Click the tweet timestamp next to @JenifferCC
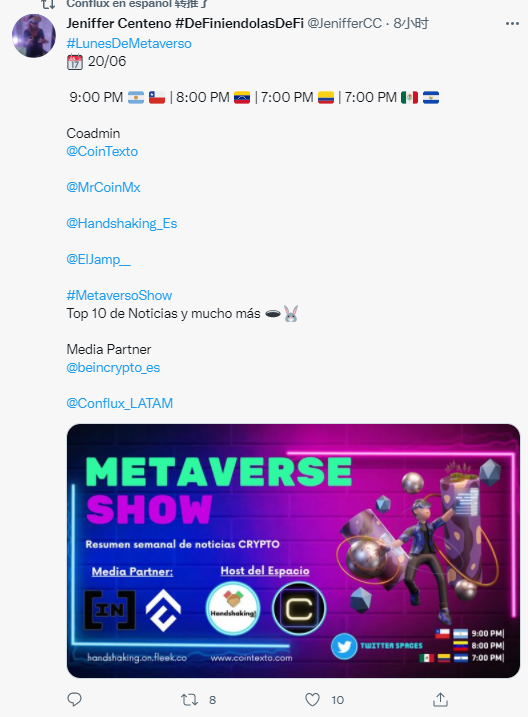Screen dimensions: 528x717 tap(411, 23)
